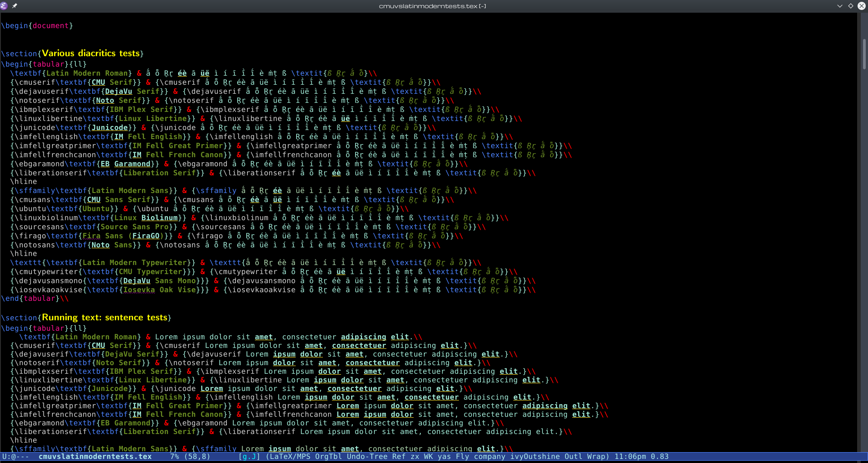Viewport: 868px width, 463px height.
Task: Click the 'Fly' minor mode indicator
Action: coord(463,457)
